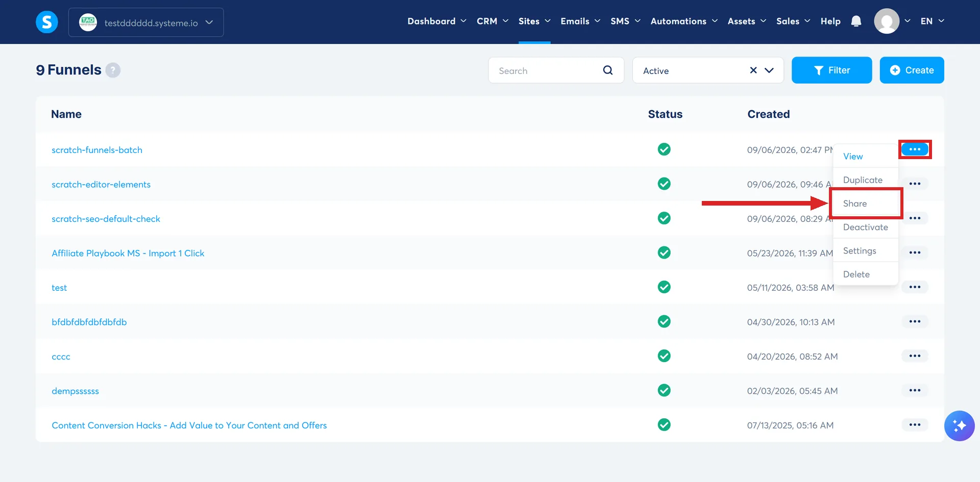Expand the Dashboard menu
Image resolution: width=980 pixels, height=482 pixels.
437,21
